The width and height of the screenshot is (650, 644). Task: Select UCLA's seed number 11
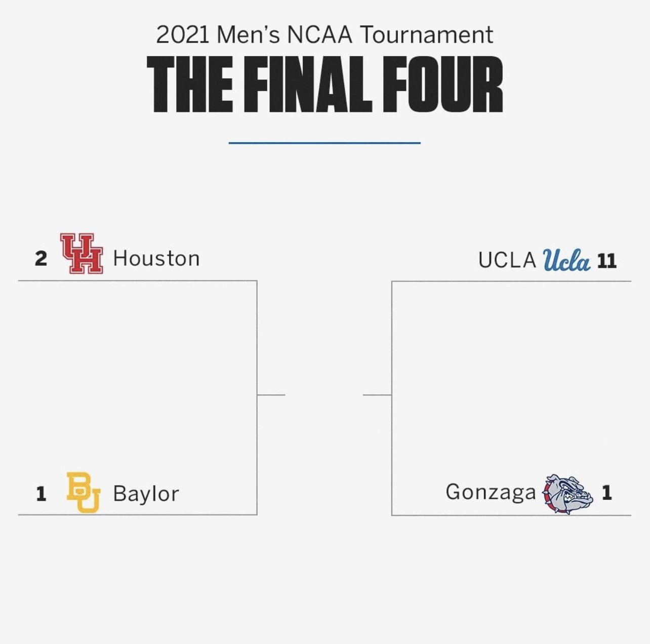coord(606,261)
